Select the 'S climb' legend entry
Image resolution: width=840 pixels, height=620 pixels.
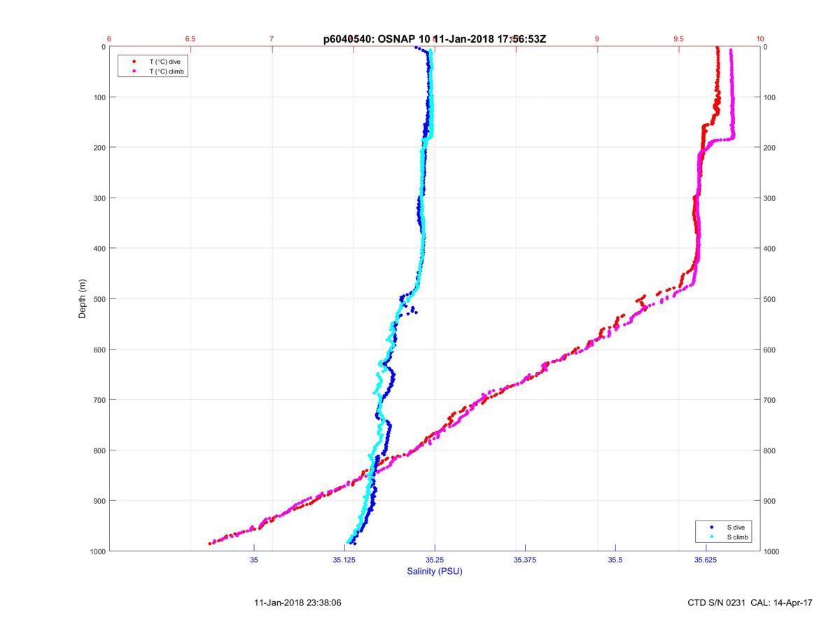[x=738, y=537]
